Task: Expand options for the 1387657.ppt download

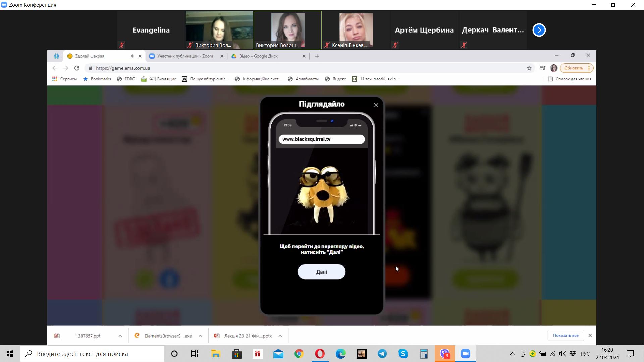Action: 120,336
